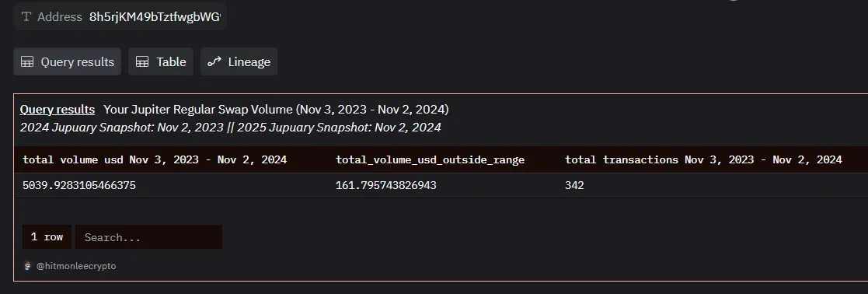Open the Table tab
Image resolution: width=868 pixels, height=294 pixels.
pos(161,61)
